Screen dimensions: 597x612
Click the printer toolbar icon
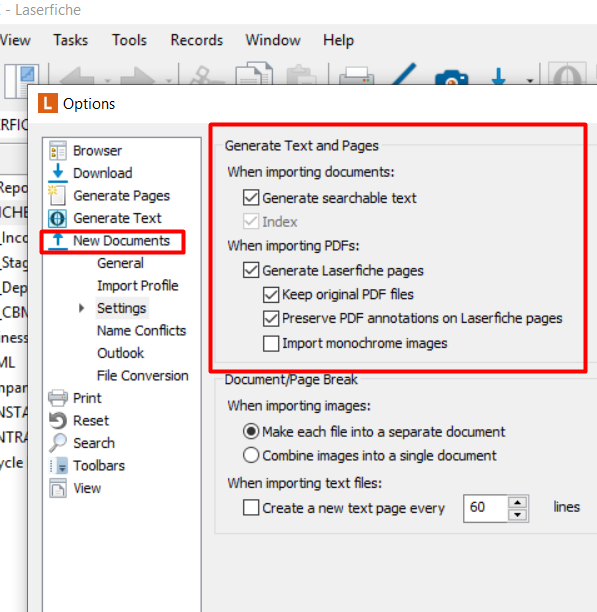(356, 75)
